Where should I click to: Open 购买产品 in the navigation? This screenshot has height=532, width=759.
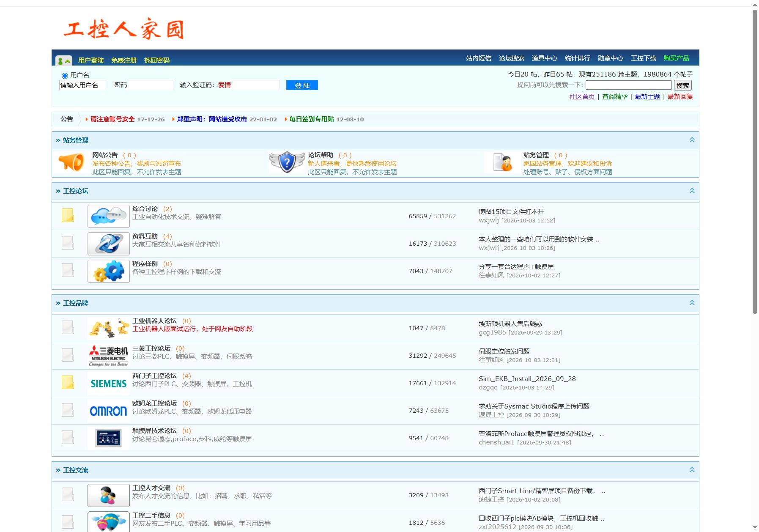point(677,58)
